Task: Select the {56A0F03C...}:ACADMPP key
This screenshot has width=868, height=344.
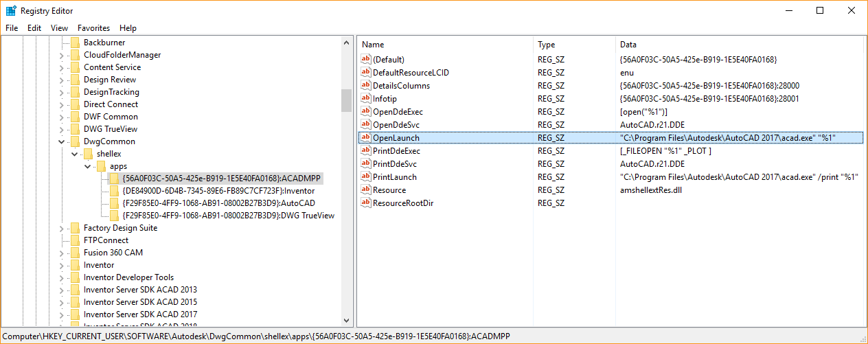Action: point(220,179)
